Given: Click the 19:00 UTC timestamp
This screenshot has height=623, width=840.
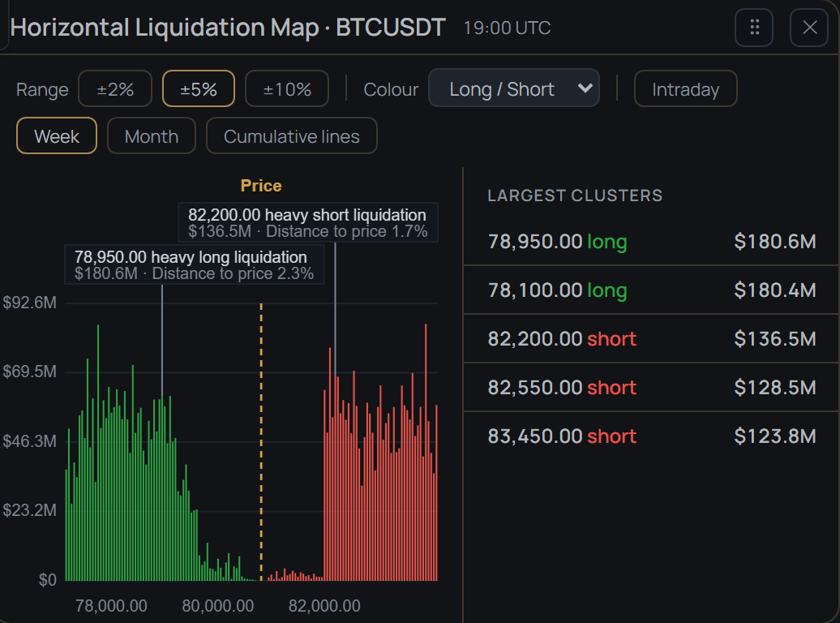Looking at the screenshot, I should tap(507, 28).
